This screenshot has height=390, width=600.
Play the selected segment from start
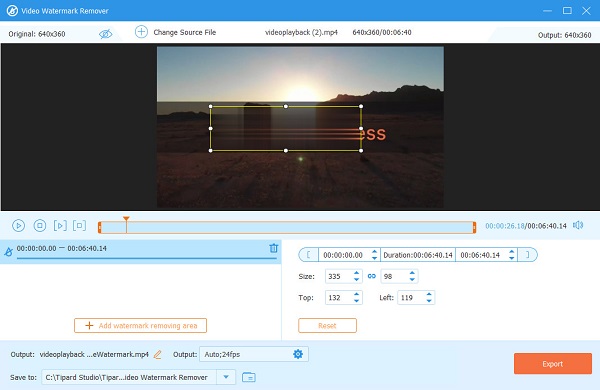click(x=60, y=225)
